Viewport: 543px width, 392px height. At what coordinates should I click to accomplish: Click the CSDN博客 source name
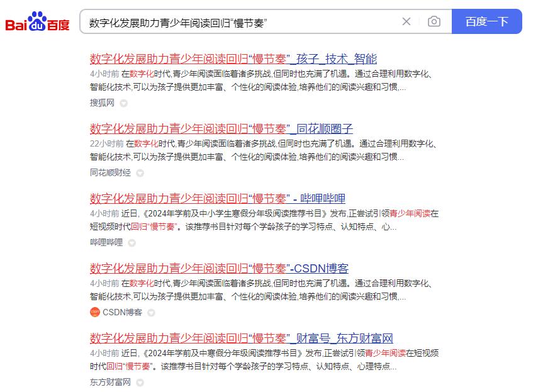pos(123,312)
